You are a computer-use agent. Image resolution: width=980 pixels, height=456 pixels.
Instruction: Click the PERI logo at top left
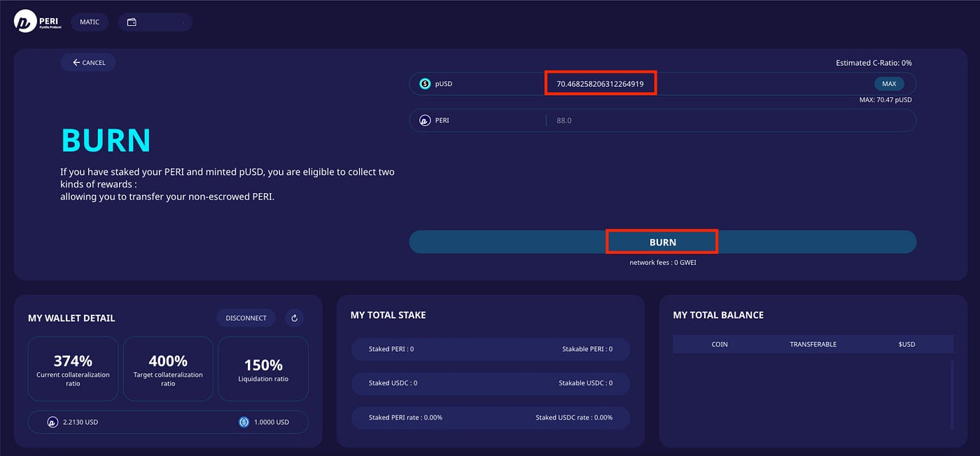click(x=37, y=22)
